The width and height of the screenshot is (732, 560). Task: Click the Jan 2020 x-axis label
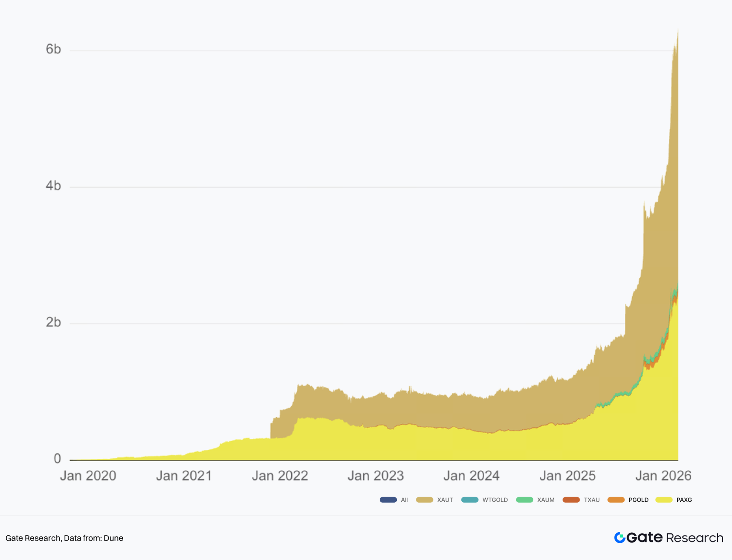click(88, 476)
